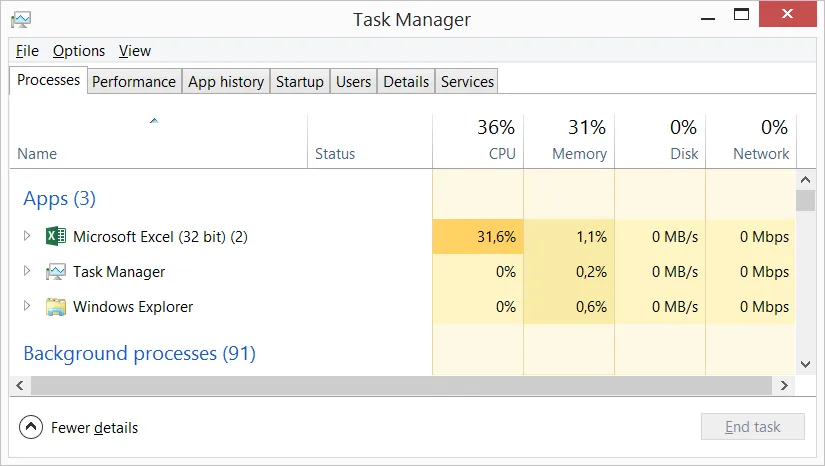Expand the Windows Explorer process entry
Image resolution: width=825 pixels, height=466 pixels.
tap(27, 307)
